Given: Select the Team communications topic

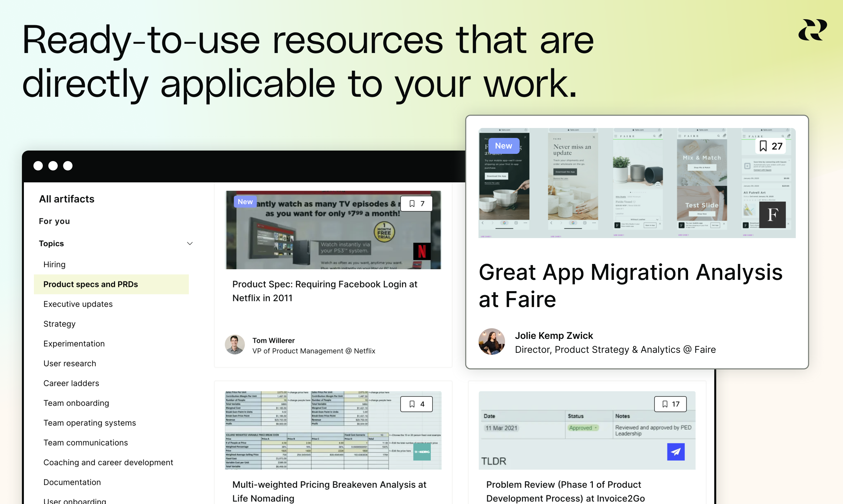Looking at the screenshot, I should 86,443.
